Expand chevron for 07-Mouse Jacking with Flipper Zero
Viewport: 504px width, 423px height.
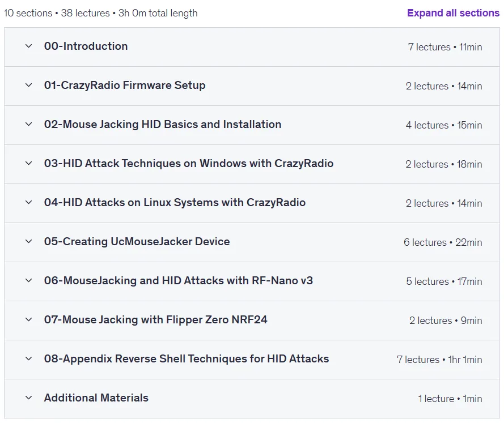tap(28, 320)
